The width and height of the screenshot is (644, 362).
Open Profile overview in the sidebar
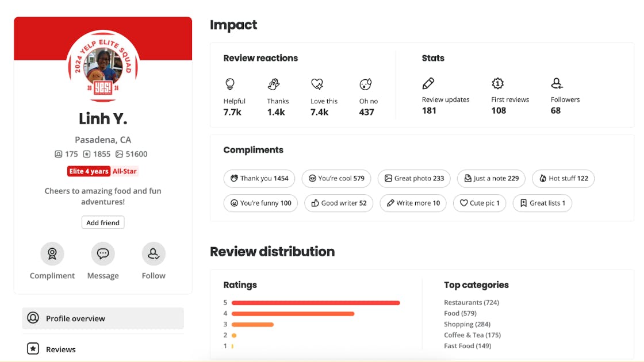pos(103,318)
